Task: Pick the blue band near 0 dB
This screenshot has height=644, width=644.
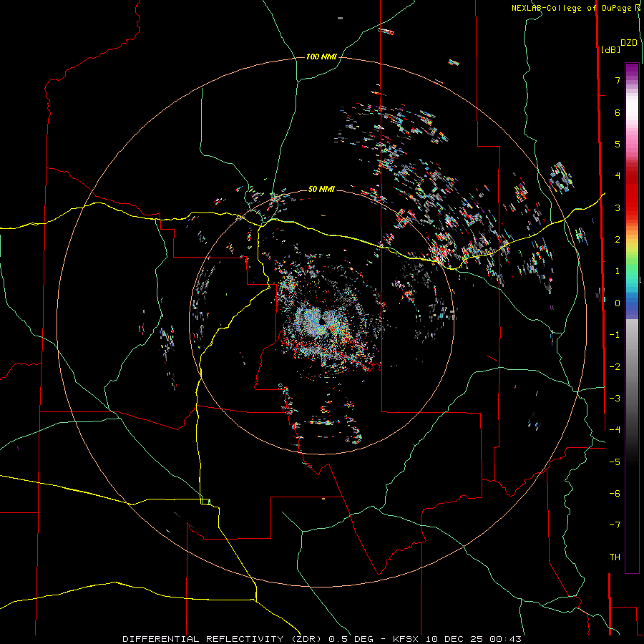Action: (x=632, y=304)
